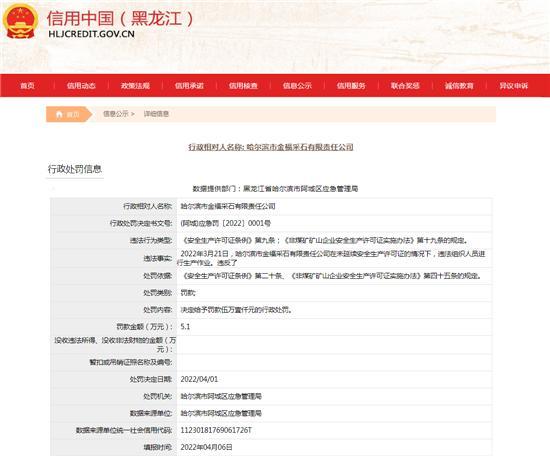Image resolution: width=550 pixels, height=457 pixels.
Task: Click credit code 11230181769061726T
Action: coord(216,430)
